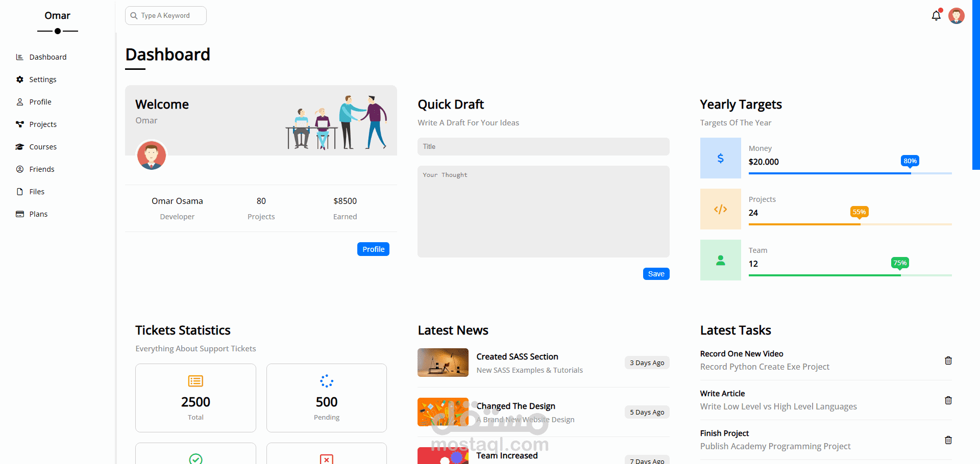Image resolution: width=980 pixels, height=464 pixels.
Task: Click the Finish Project task title
Action: 724,433
